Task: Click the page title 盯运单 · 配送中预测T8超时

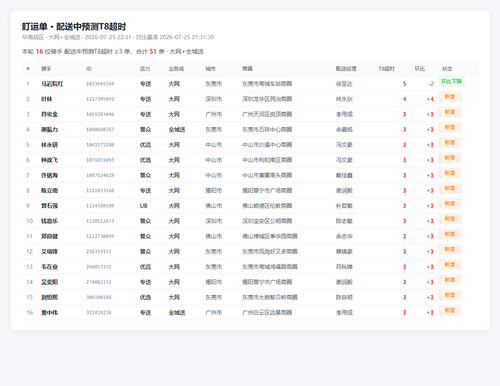Action: click(x=74, y=27)
